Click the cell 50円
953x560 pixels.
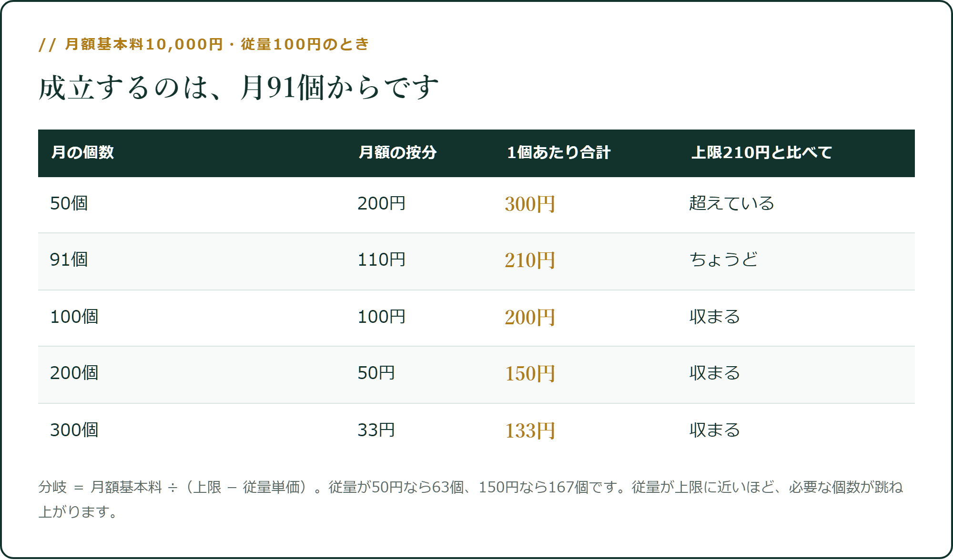[376, 373]
